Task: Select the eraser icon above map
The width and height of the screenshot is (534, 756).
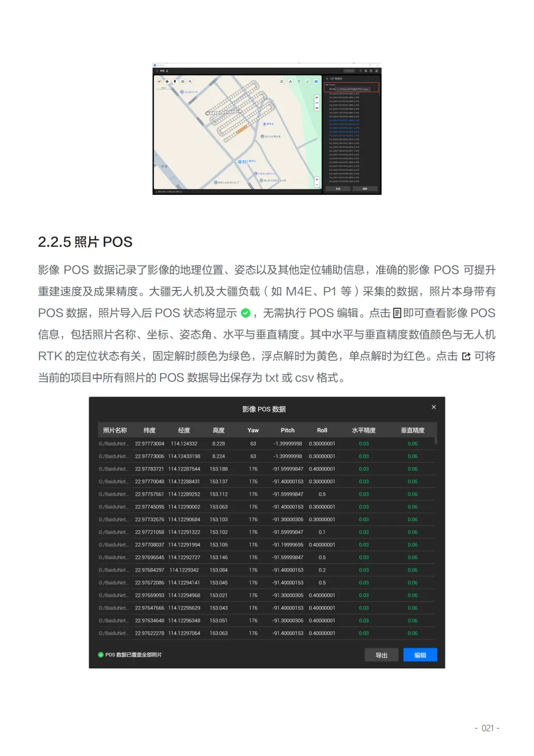Action: 308,82
